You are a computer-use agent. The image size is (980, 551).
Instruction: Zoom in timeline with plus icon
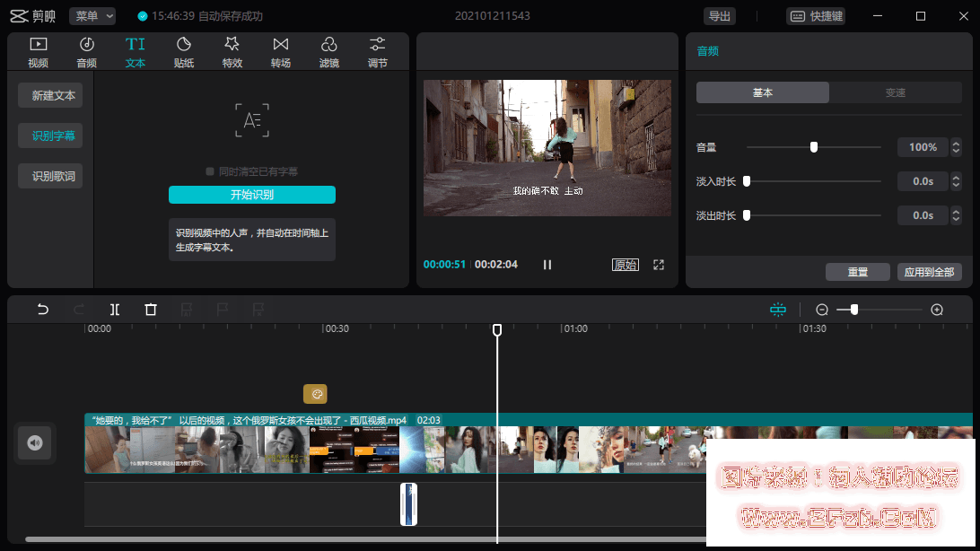click(937, 310)
